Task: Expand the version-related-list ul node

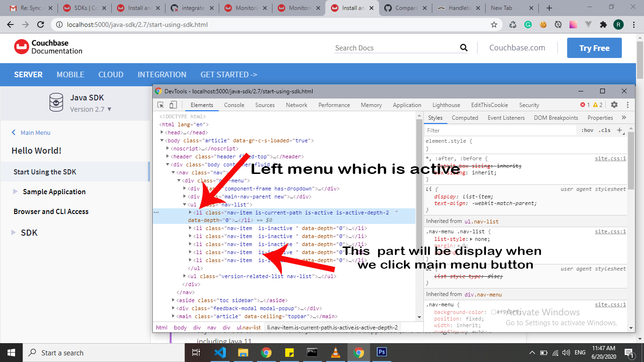Action: [185, 276]
